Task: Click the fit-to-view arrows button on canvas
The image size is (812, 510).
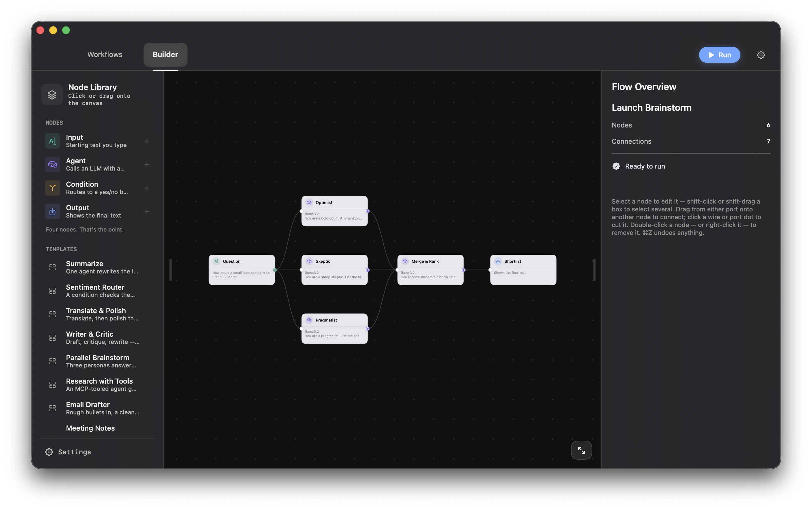Action: coord(581,450)
